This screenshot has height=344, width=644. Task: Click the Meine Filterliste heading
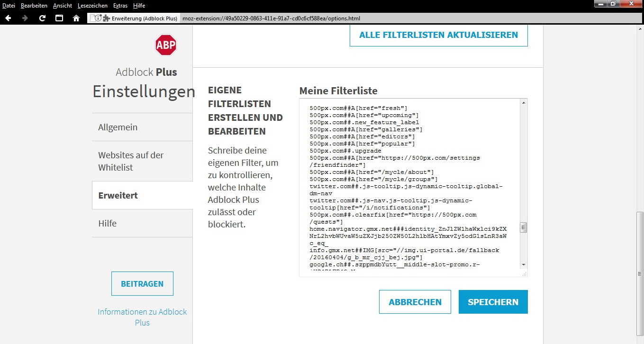(338, 91)
